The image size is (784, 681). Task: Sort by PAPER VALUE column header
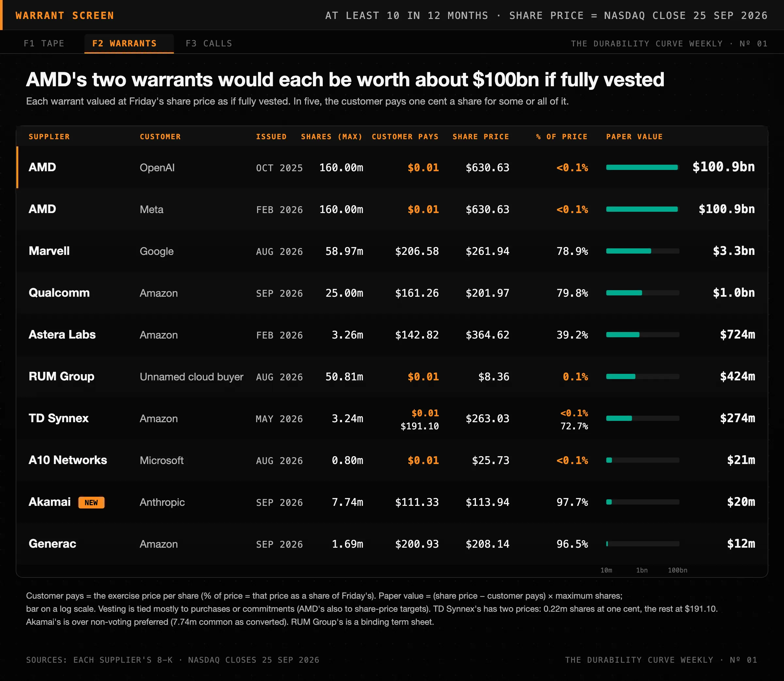point(634,136)
